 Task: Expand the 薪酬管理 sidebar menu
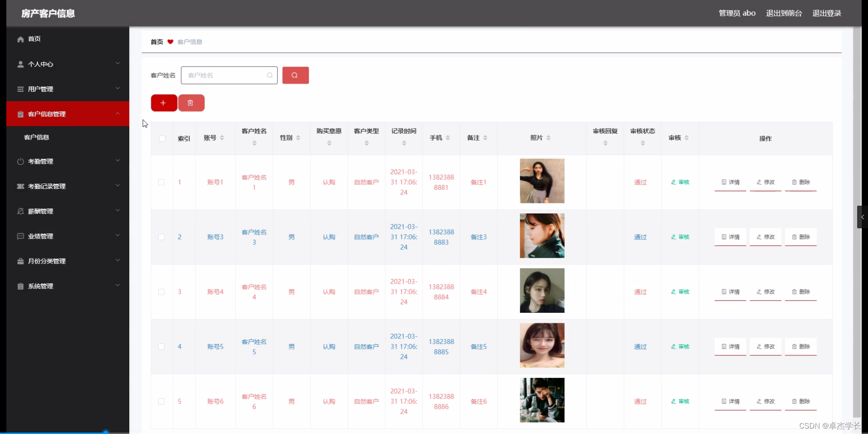(x=68, y=211)
